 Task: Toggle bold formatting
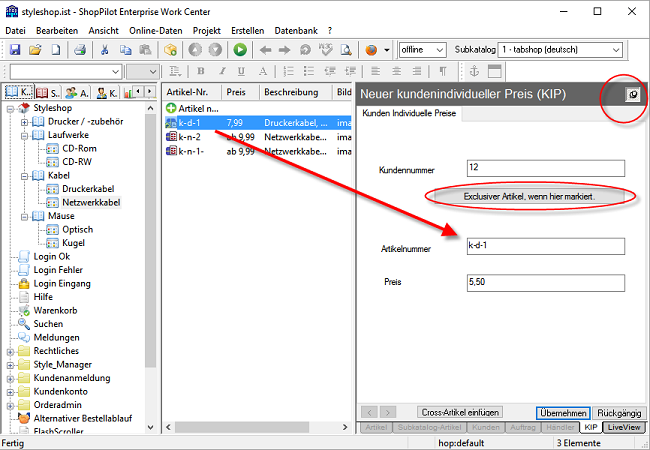[201, 71]
